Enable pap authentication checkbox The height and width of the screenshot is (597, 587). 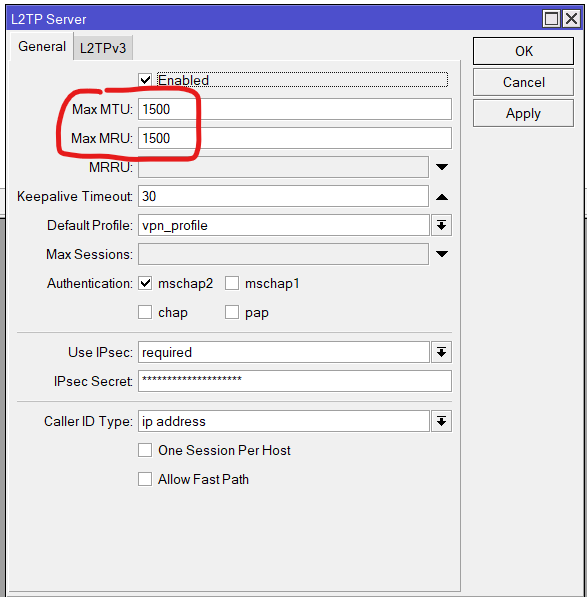tap(232, 312)
